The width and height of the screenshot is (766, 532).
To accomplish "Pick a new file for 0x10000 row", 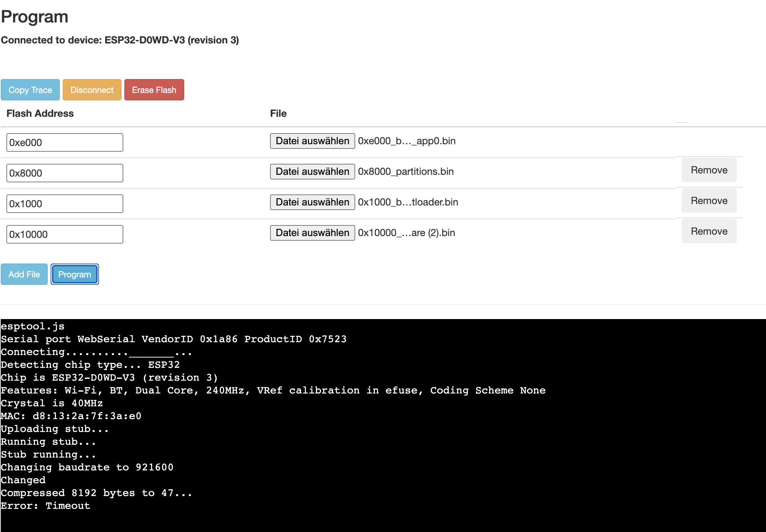I will (x=312, y=233).
